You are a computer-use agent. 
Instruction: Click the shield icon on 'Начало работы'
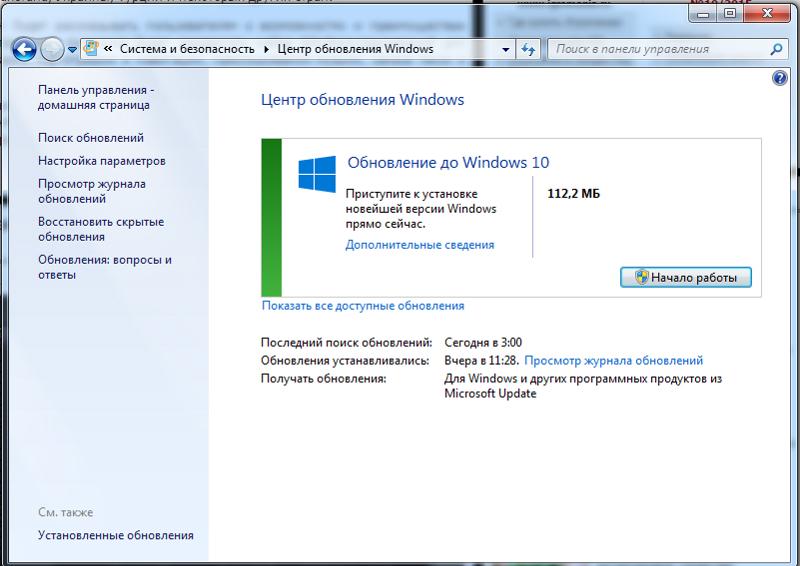(x=641, y=277)
